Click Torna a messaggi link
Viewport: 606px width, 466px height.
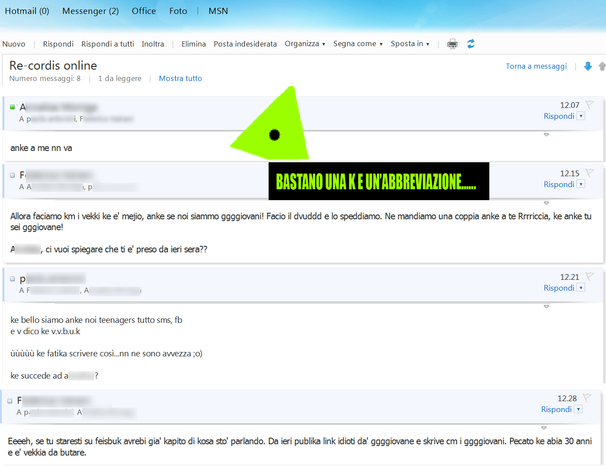(x=536, y=66)
